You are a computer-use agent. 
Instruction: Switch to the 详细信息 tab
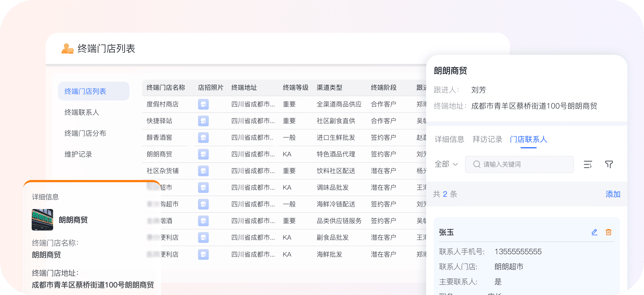(x=449, y=139)
